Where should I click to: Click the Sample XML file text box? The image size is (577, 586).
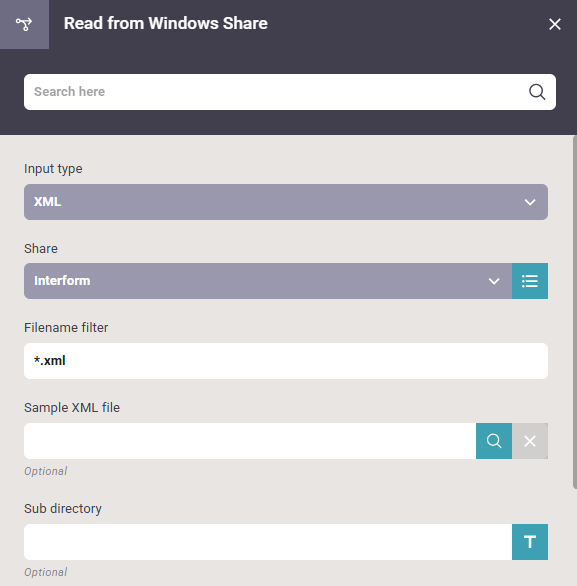pos(250,441)
